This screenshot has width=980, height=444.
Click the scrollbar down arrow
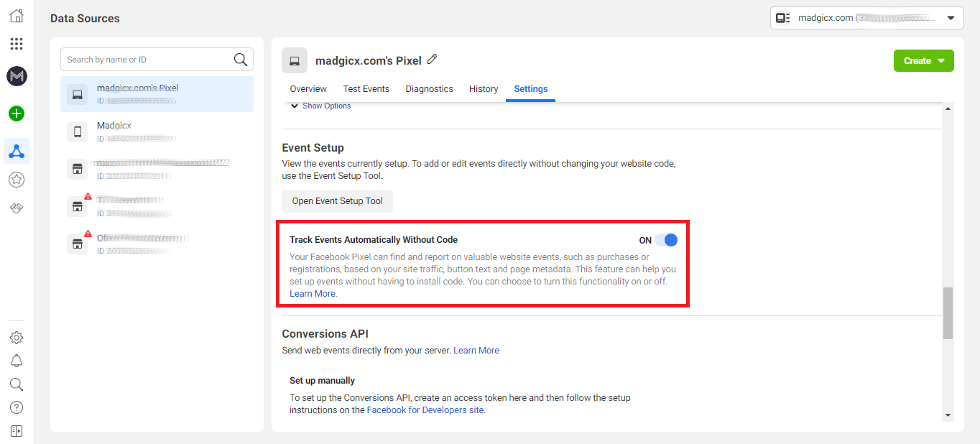[x=948, y=415]
